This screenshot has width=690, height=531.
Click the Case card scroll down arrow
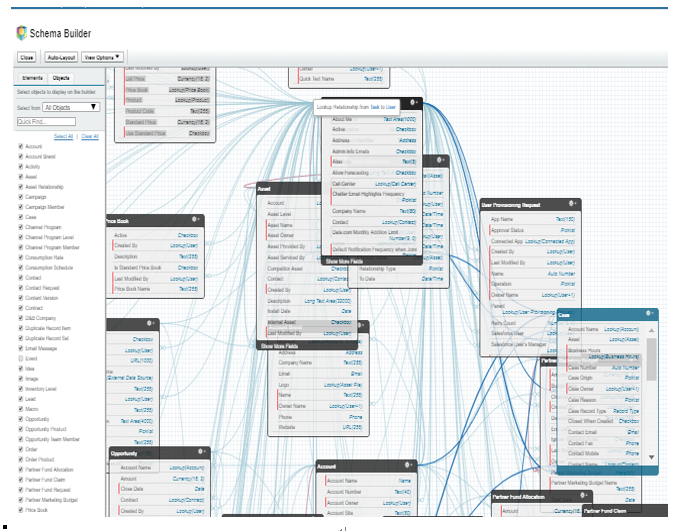tap(651, 457)
